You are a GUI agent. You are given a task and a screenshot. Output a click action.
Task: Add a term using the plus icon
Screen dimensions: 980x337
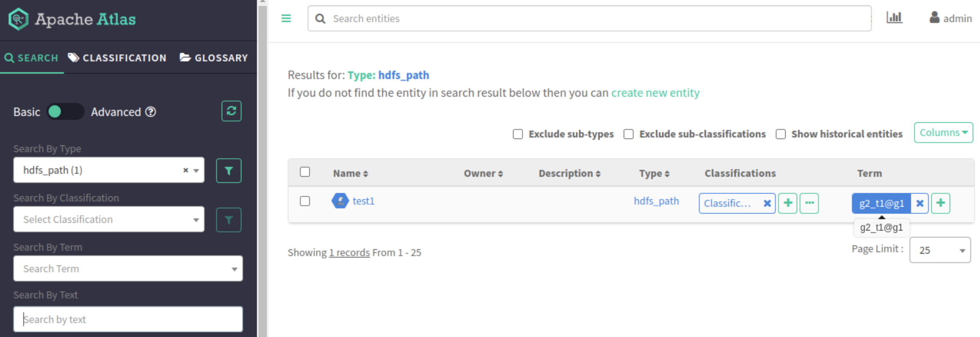coord(940,203)
